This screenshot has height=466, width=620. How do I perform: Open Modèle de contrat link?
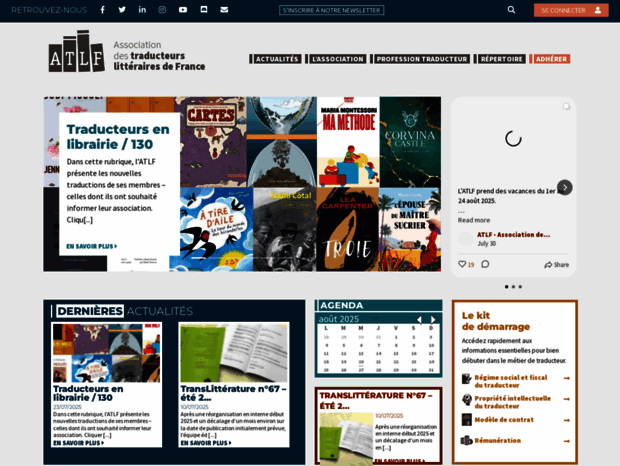504,420
